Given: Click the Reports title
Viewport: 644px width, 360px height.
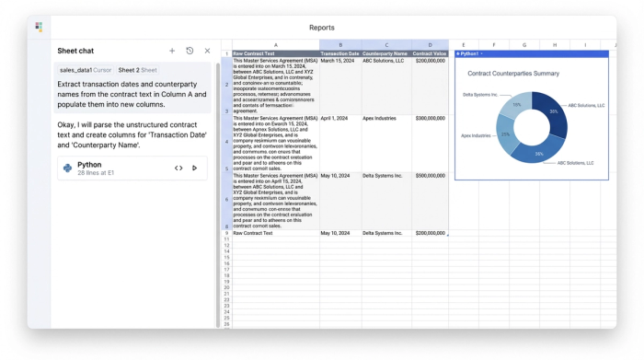Looking at the screenshot, I should pyautogui.click(x=322, y=28).
